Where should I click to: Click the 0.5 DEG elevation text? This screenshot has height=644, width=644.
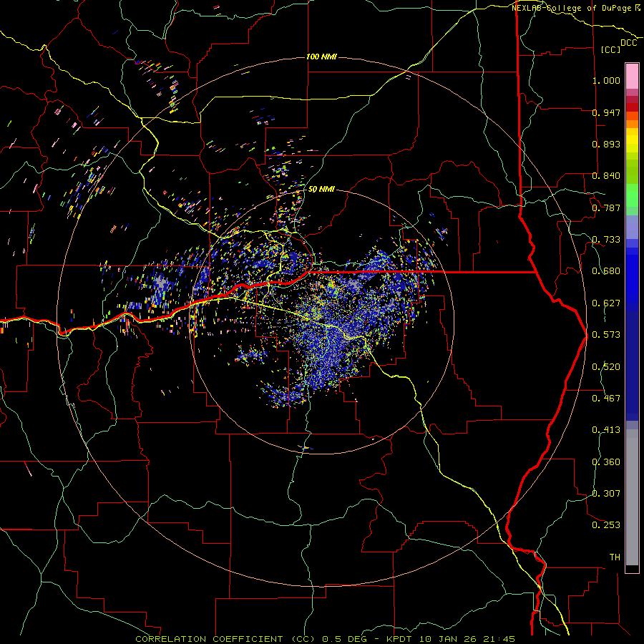(344, 639)
